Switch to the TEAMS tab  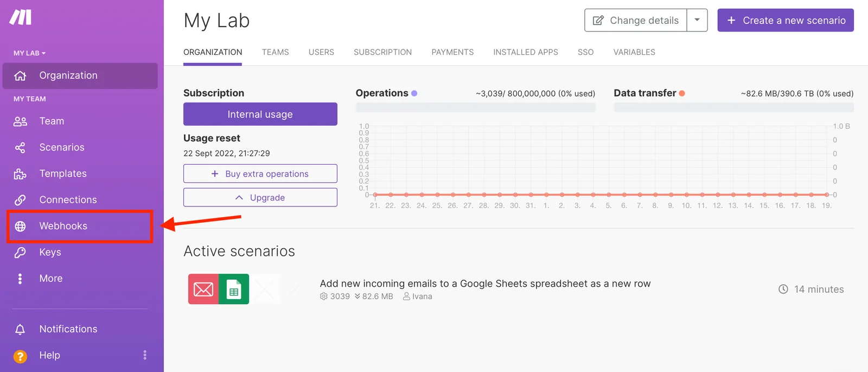tap(275, 52)
